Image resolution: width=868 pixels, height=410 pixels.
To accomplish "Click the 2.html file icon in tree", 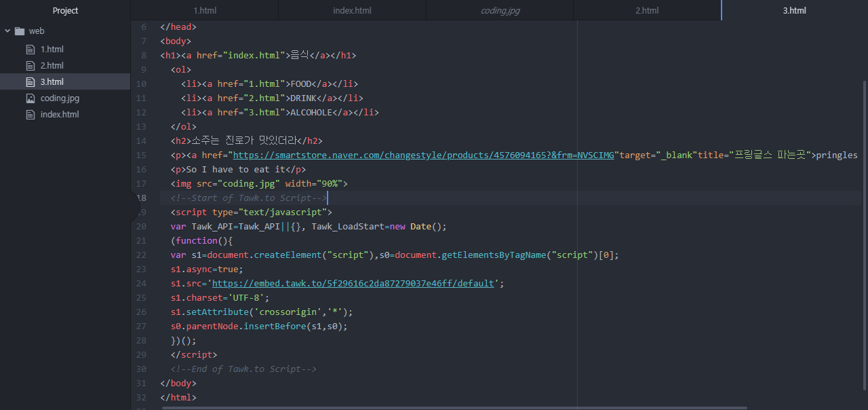I will (x=30, y=66).
